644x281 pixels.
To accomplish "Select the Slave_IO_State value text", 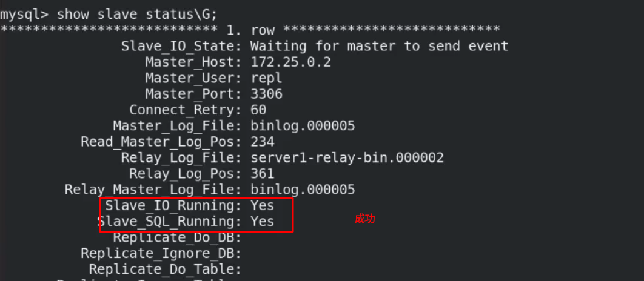I will coord(379,46).
